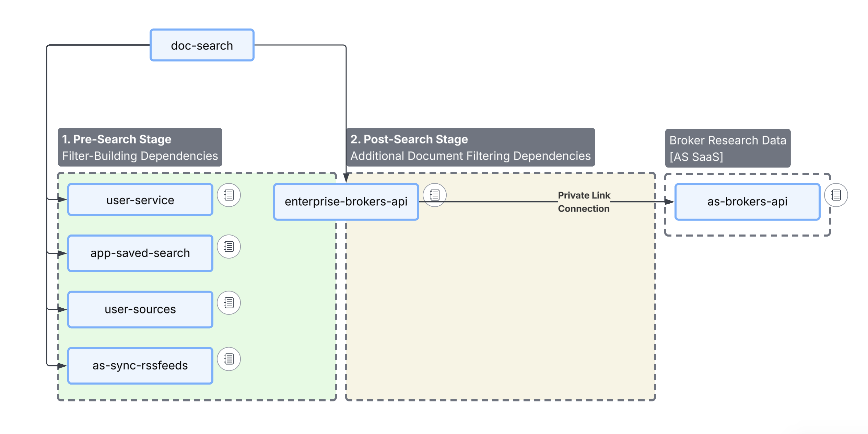The width and height of the screenshot is (868, 434).
Task: Open the note icon beside app-saved-search
Action: point(228,246)
